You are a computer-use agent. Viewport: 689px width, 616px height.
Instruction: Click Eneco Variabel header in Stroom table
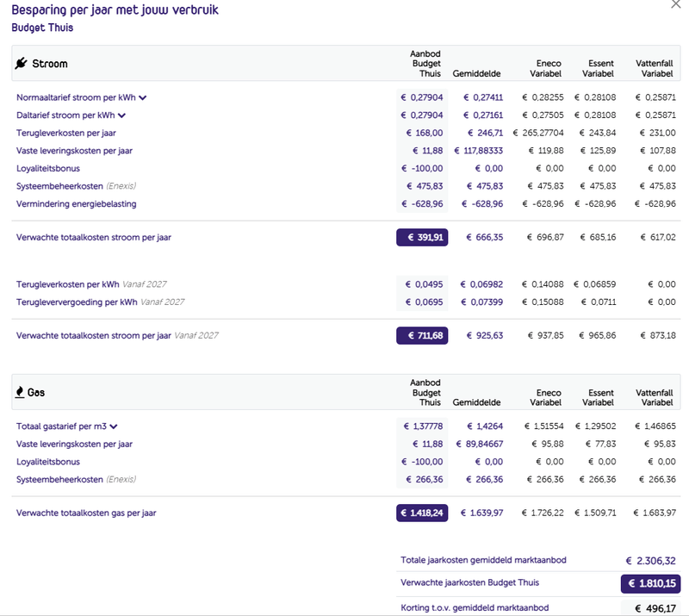[545, 69]
